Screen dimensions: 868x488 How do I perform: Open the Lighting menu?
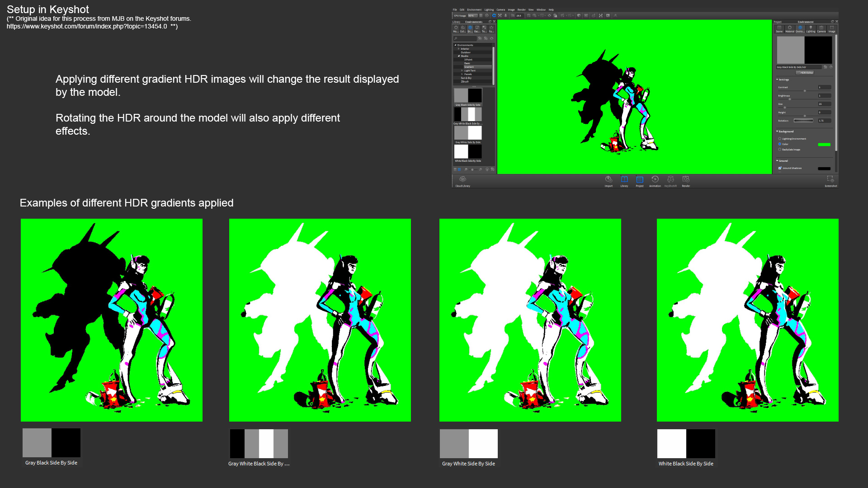click(489, 9)
